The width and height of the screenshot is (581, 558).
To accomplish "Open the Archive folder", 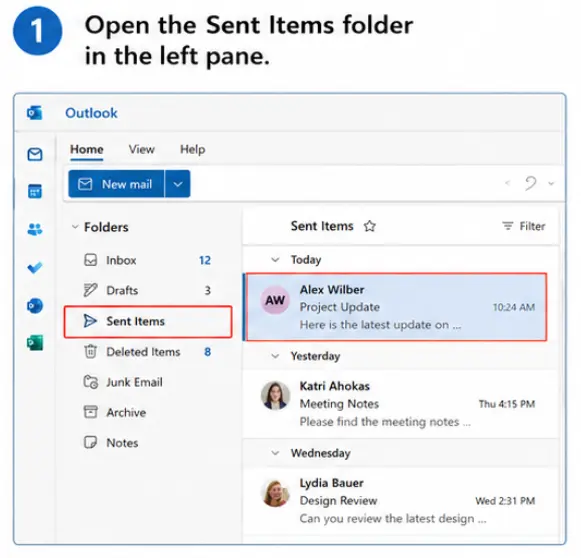I will click(147, 412).
